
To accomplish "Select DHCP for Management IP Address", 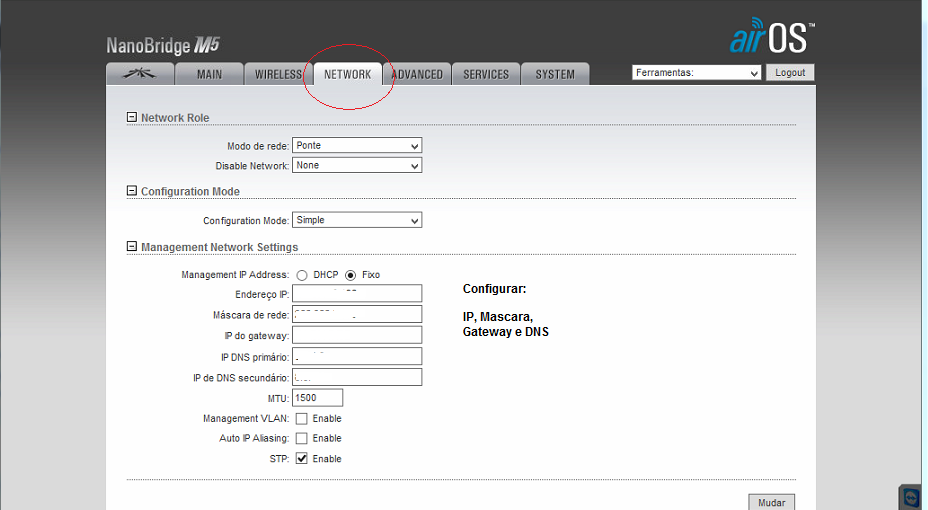I will pyautogui.click(x=302, y=275).
